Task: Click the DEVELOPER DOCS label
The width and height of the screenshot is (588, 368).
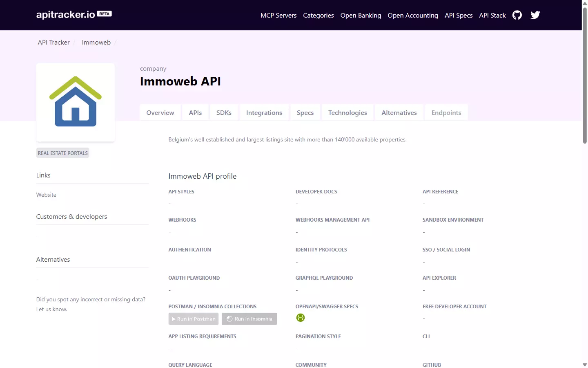Action: (316, 191)
